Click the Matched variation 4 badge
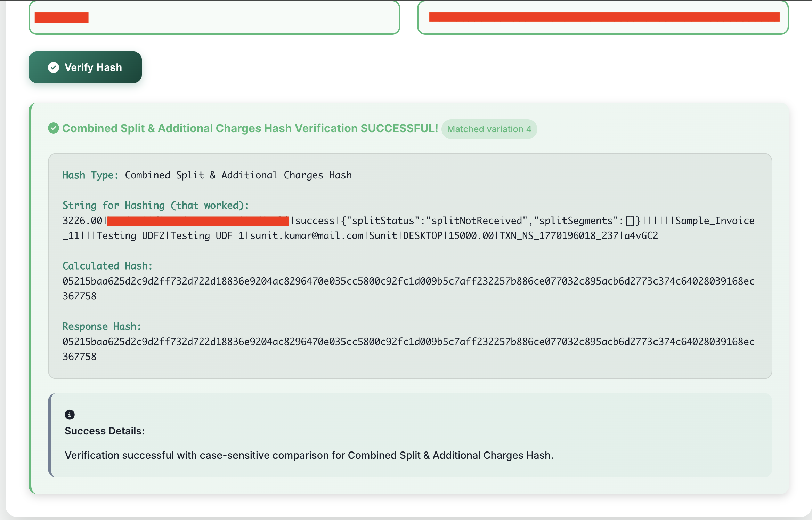 point(489,129)
